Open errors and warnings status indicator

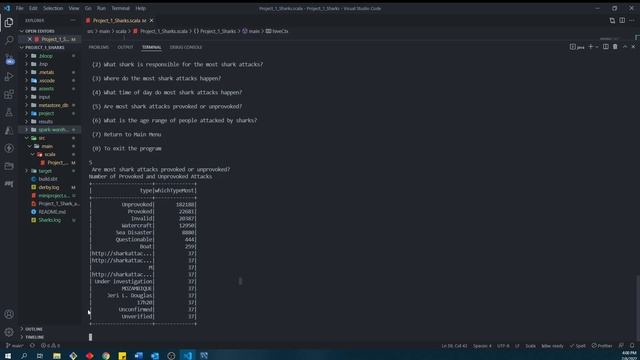click(50, 346)
